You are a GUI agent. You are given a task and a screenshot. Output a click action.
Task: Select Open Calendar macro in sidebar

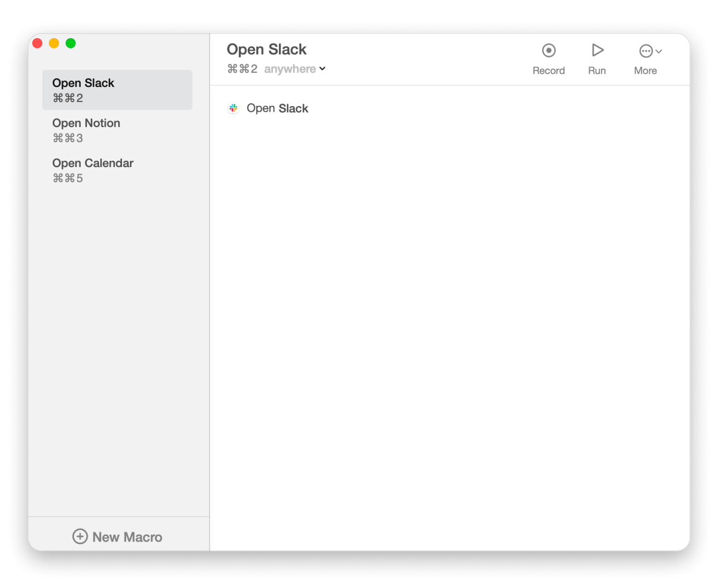point(117,170)
